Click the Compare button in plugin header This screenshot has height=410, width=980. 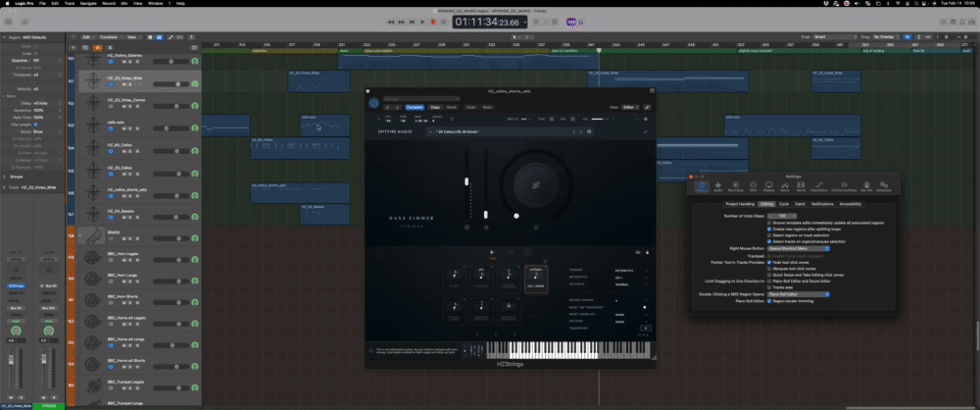[x=415, y=107]
